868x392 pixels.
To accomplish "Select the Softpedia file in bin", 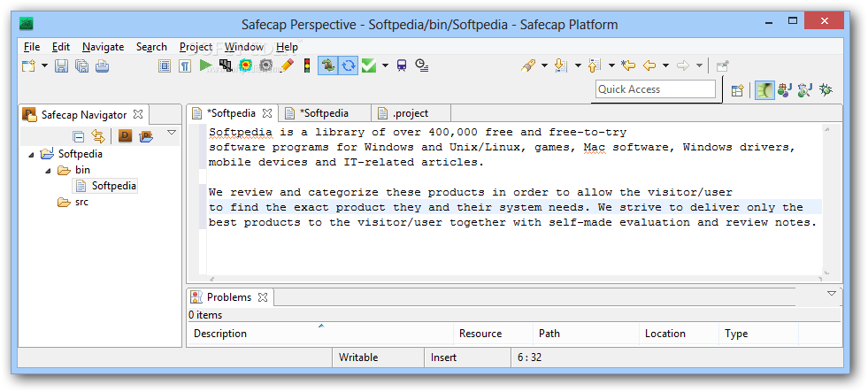I will (105, 186).
